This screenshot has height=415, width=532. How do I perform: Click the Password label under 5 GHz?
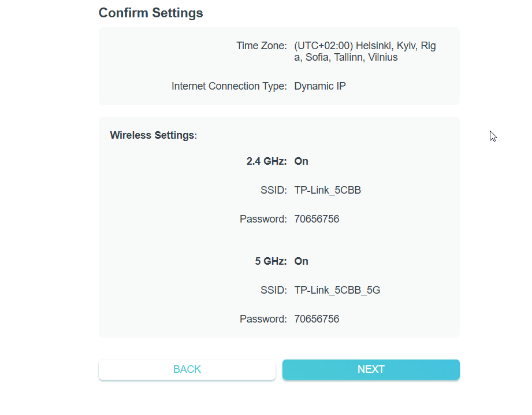263,319
